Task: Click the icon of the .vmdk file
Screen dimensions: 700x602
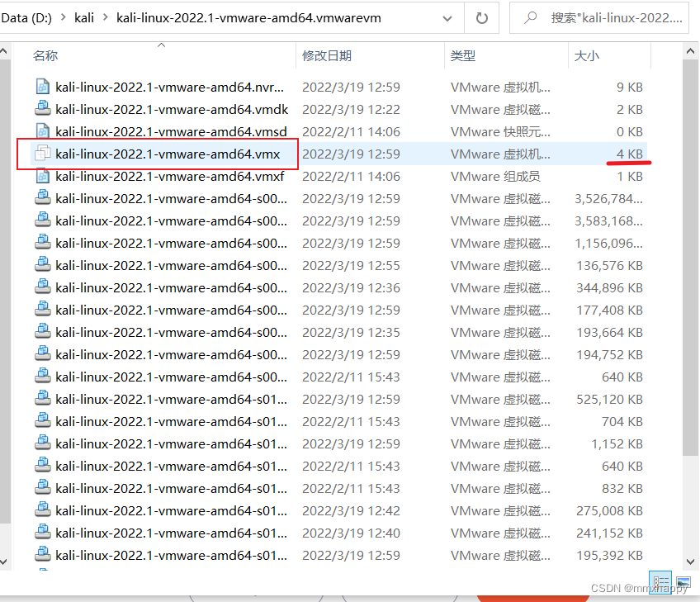Action: pos(42,108)
